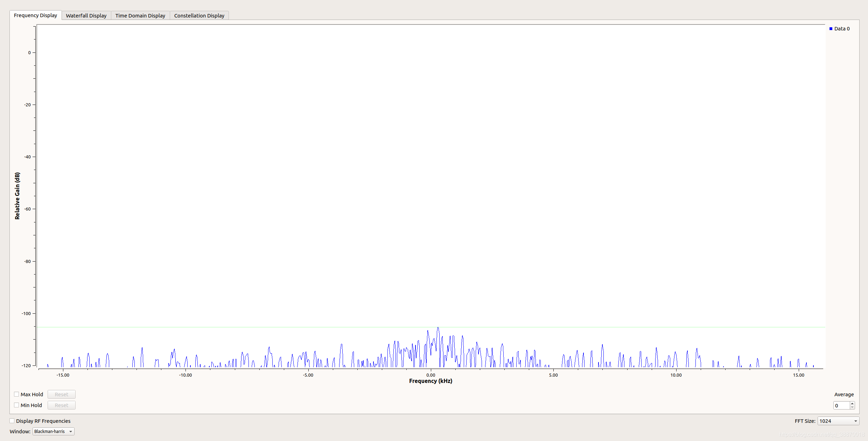The height and width of the screenshot is (441, 868).
Task: Increase Average with the up stepper arrow
Action: (852, 404)
